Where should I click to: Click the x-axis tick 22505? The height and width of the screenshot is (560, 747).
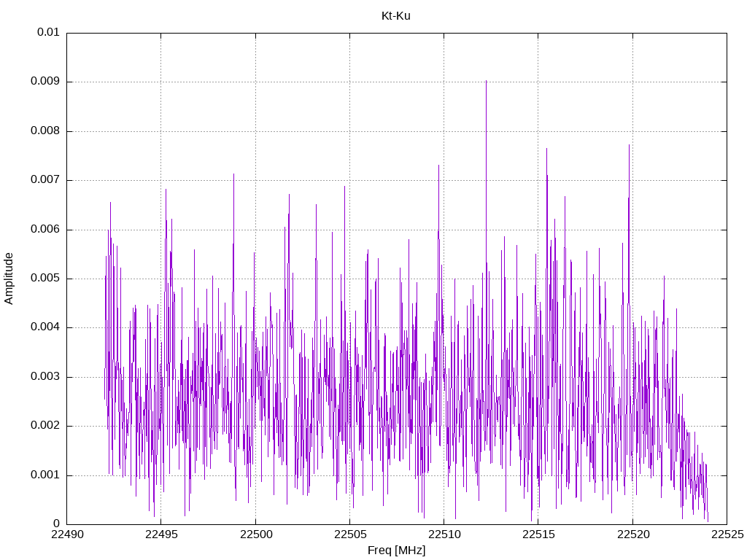[x=350, y=534]
